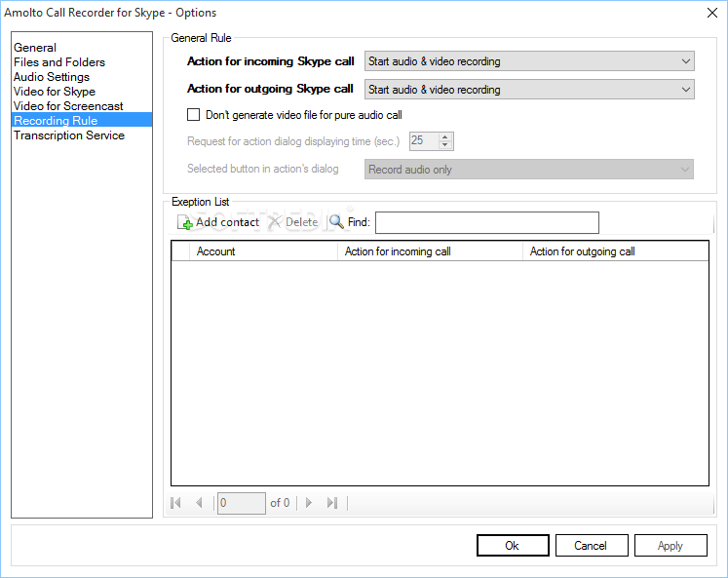This screenshot has width=728, height=578.
Task: Click Action for incoming call column header
Action: [x=430, y=251]
